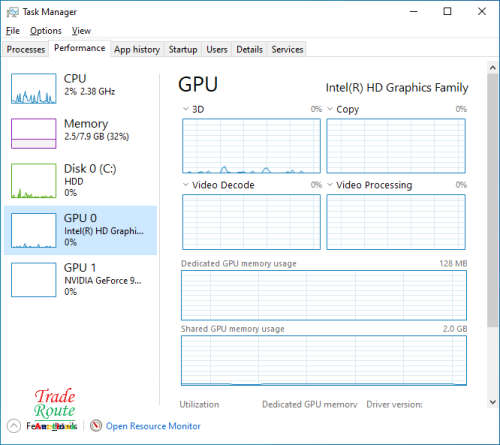The height and width of the screenshot is (445, 500).
Task: Click the Task Manager app icon in title bar
Action: click(x=13, y=12)
